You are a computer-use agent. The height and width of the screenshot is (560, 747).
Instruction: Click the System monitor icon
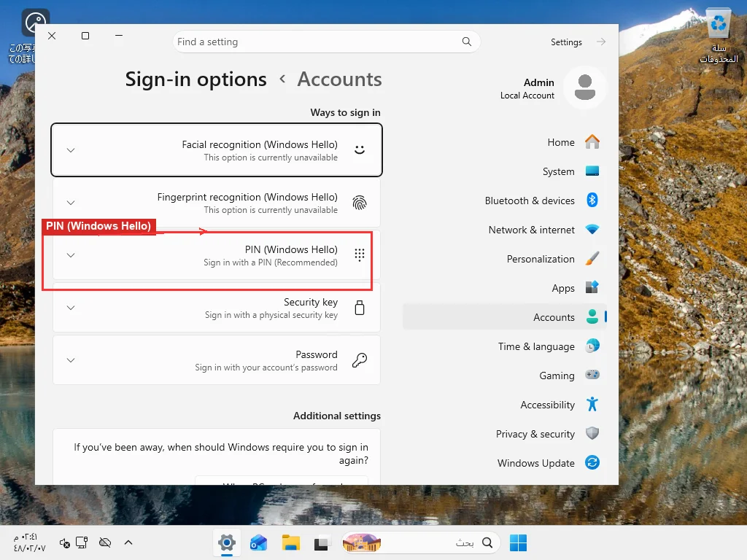pos(592,171)
